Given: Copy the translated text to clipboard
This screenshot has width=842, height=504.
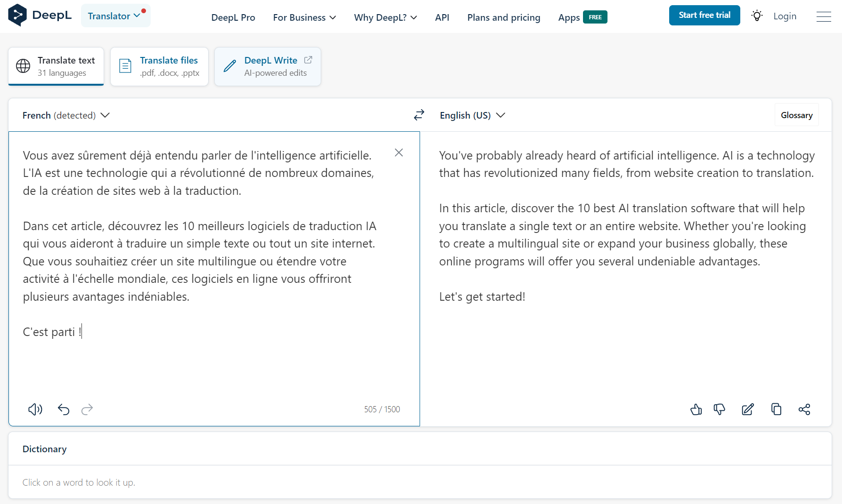Looking at the screenshot, I should click(776, 409).
